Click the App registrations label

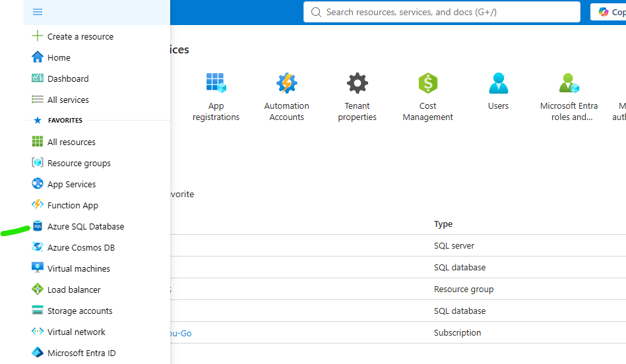(216, 111)
